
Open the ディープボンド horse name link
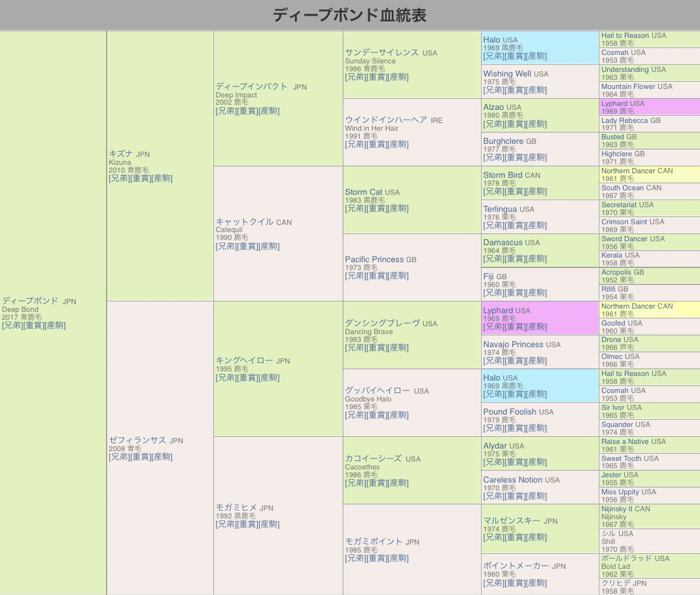(30, 301)
